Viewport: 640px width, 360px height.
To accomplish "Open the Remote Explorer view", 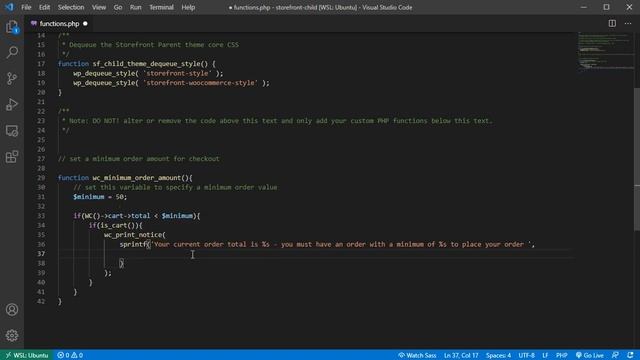I will click(12, 131).
